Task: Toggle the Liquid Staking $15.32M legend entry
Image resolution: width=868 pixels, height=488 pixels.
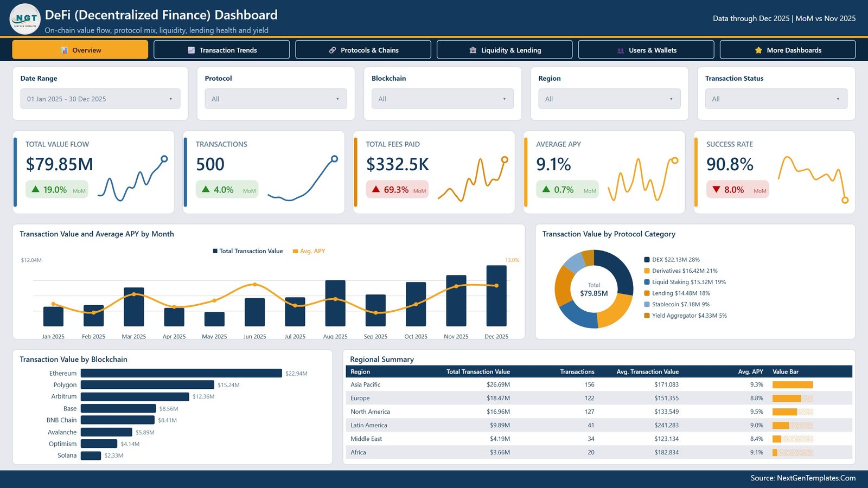Action: [x=685, y=282]
